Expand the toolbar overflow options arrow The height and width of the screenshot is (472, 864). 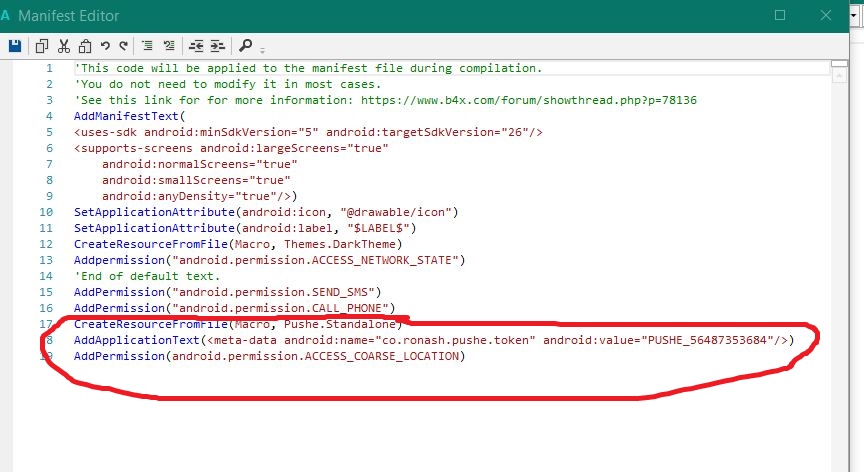pyautogui.click(x=262, y=50)
